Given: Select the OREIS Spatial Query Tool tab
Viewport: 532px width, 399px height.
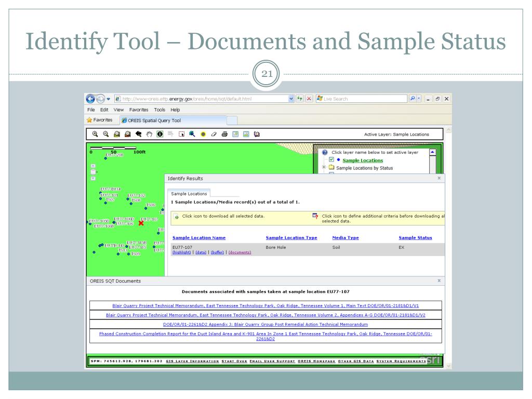Looking at the screenshot, I should pyautogui.click(x=173, y=121).
